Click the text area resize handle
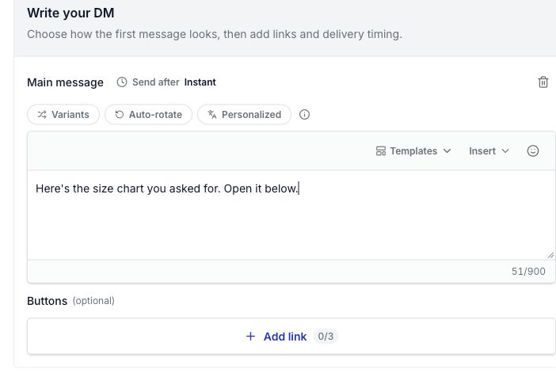 (550, 255)
